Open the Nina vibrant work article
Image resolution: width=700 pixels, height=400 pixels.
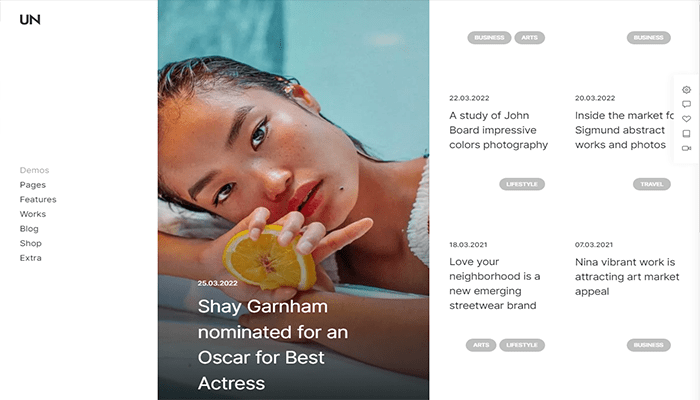tap(627, 276)
